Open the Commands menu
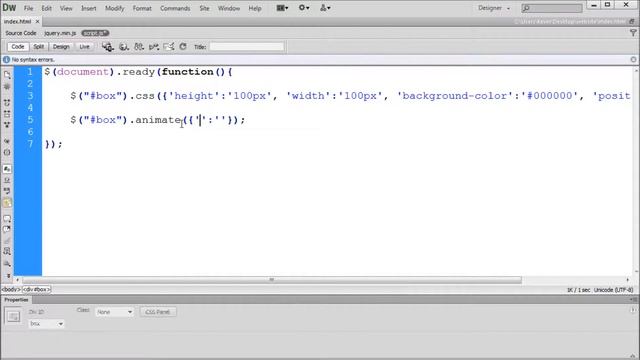 click(175, 8)
